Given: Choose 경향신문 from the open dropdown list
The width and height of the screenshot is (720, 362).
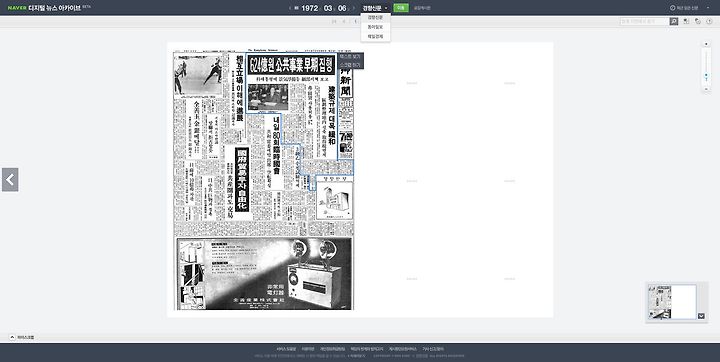Looking at the screenshot, I should click(x=375, y=17).
